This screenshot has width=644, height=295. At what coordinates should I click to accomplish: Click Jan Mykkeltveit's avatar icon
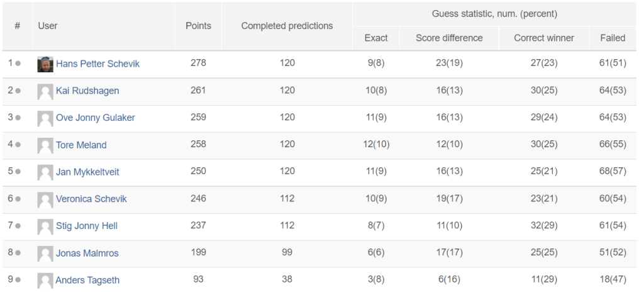click(45, 172)
